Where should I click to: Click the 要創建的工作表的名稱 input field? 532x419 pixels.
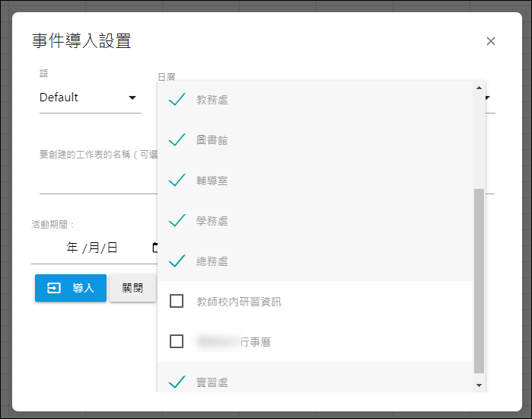coord(98,180)
